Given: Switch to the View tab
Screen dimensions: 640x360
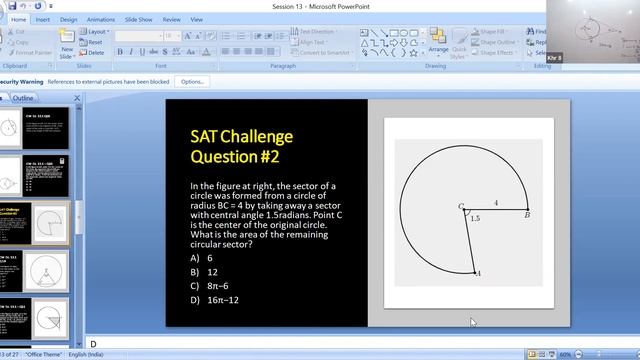Looking at the screenshot, I should (196, 20).
